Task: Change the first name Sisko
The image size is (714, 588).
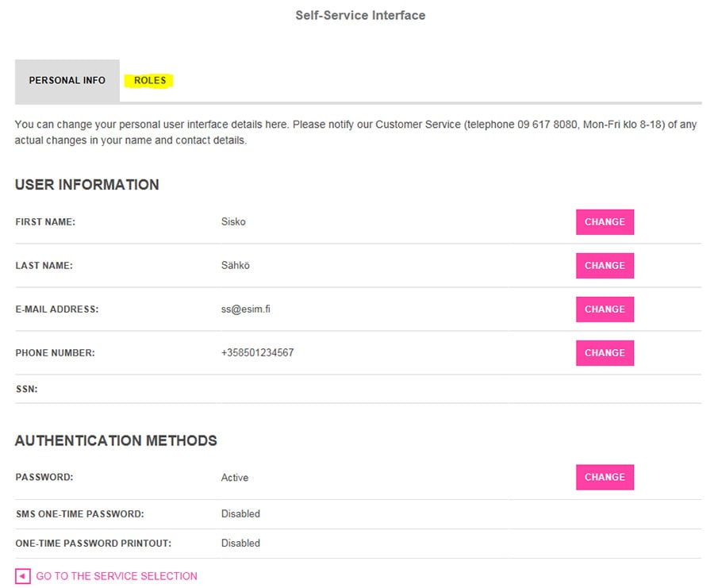Action: (605, 222)
